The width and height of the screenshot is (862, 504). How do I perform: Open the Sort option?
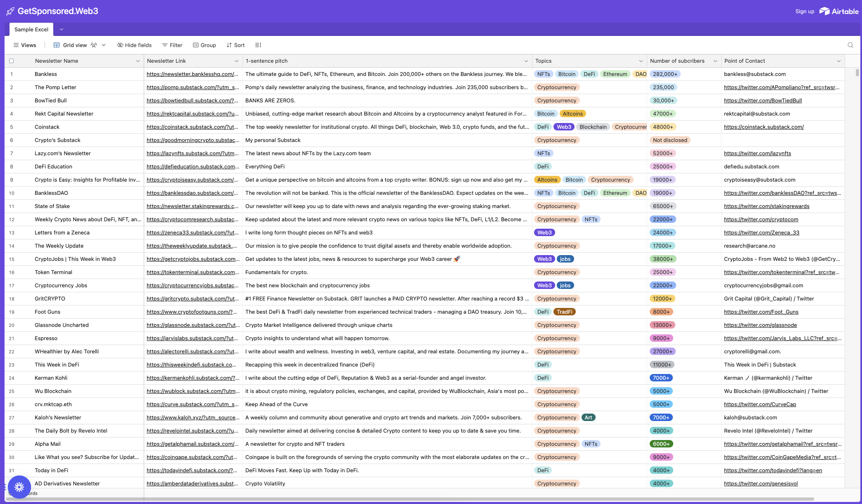coord(235,45)
